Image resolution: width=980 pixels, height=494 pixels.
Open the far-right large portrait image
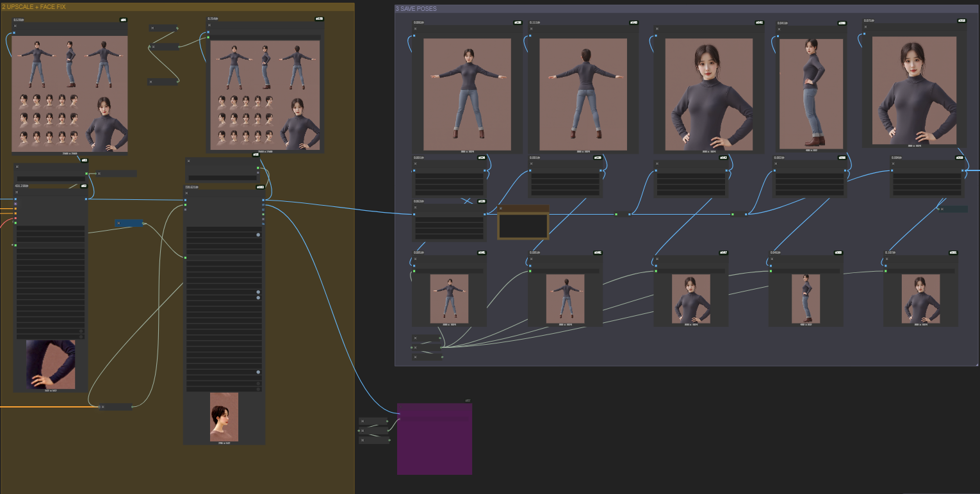click(x=913, y=91)
